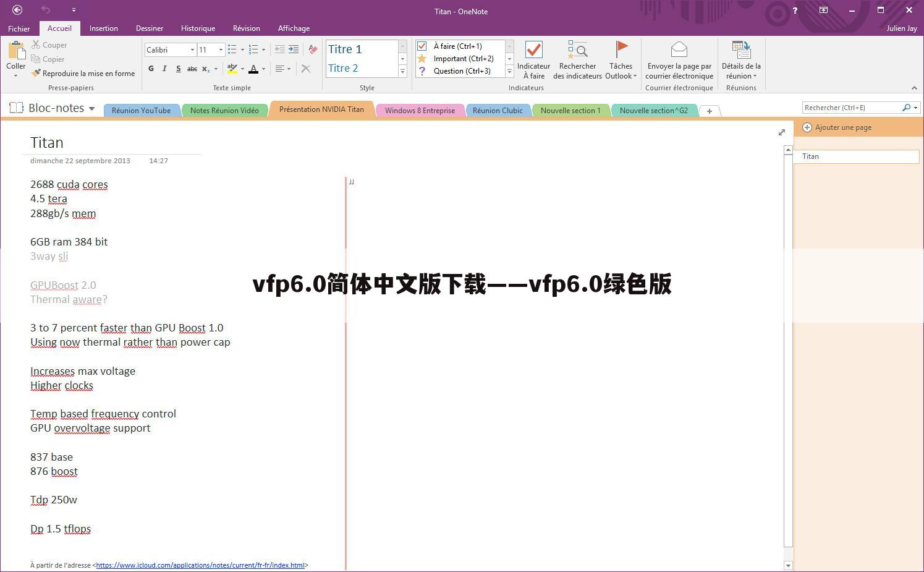Click subscript x₂ button

[206, 69]
